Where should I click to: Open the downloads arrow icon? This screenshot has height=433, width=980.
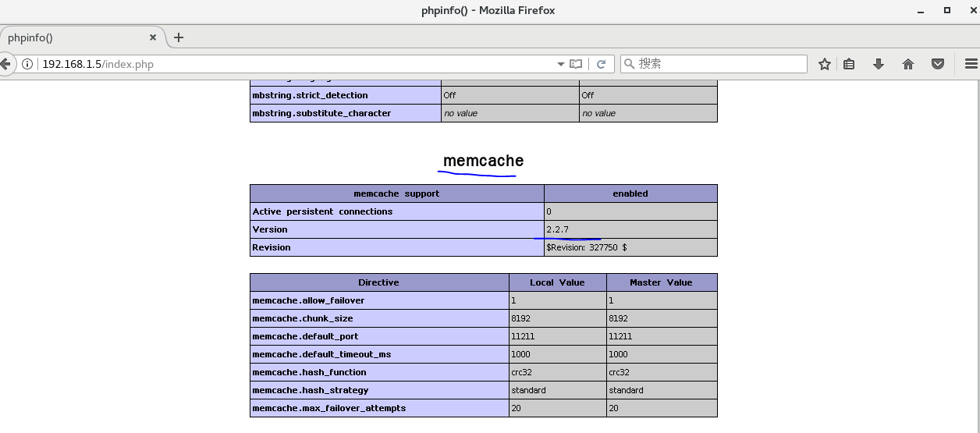pos(879,64)
